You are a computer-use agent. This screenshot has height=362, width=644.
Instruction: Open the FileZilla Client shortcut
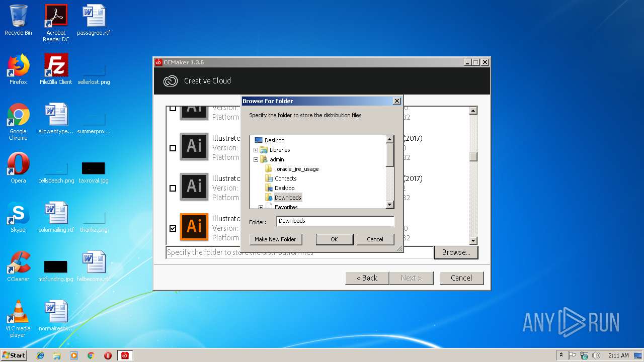56,69
